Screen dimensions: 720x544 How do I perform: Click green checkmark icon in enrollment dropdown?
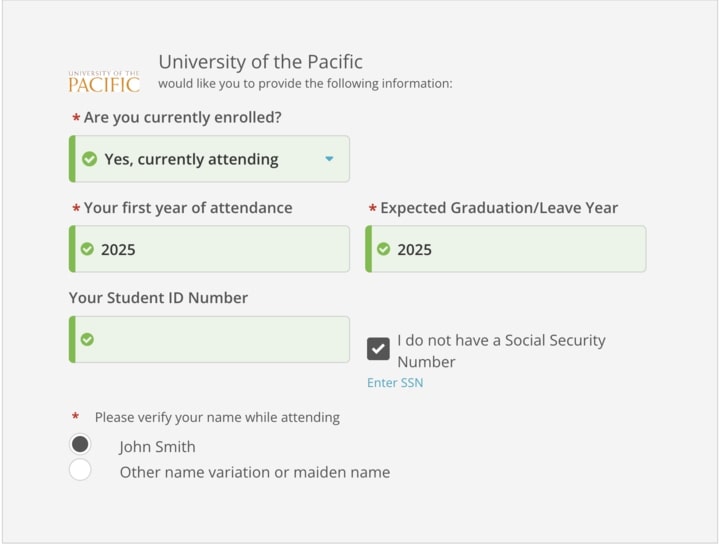(89, 159)
